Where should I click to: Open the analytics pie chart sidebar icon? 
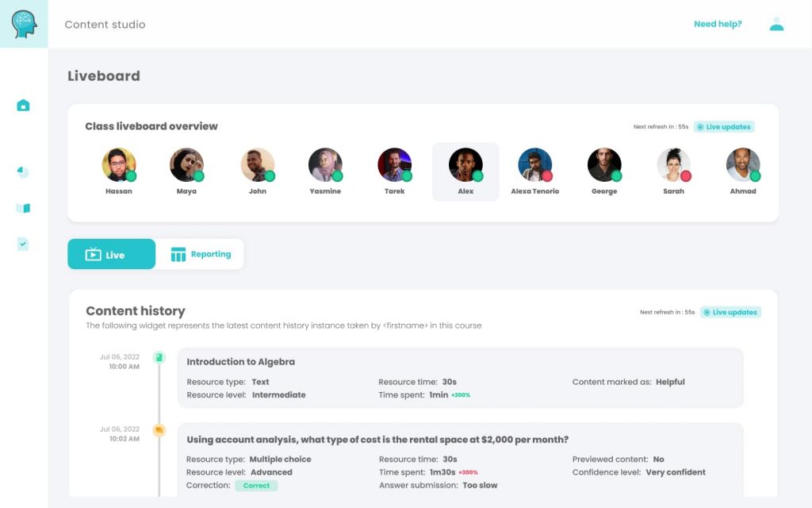coord(22,171)
